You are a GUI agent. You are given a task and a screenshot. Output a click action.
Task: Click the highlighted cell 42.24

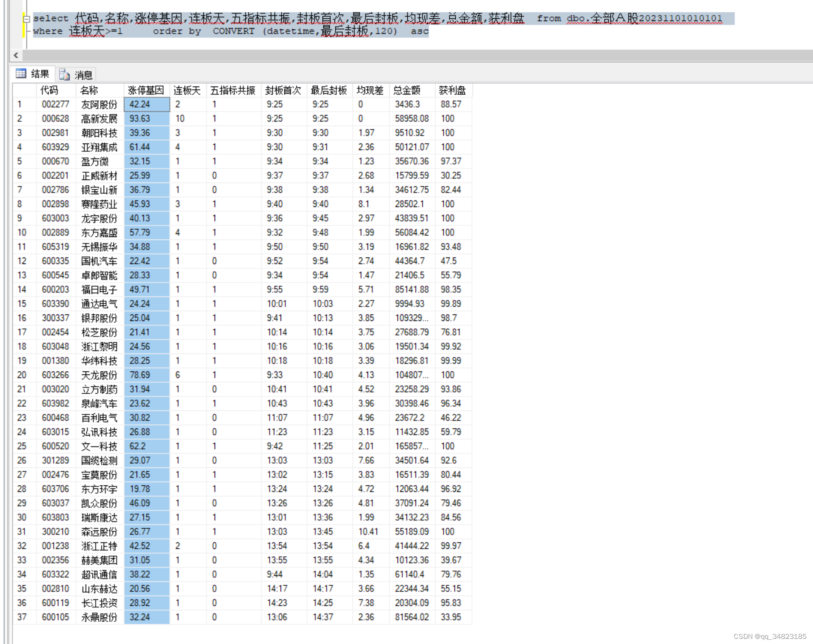click(147, 104)
